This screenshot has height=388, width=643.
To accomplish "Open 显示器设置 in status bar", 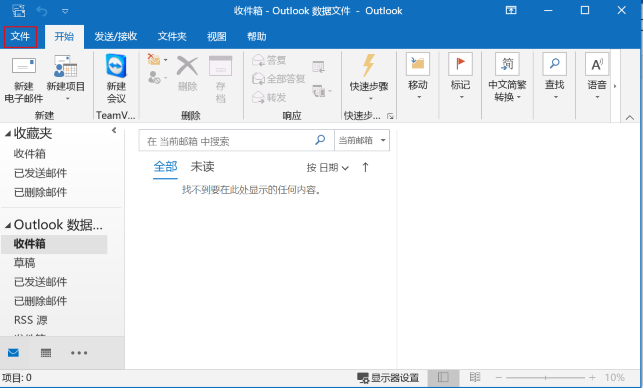I will point(388,378).
